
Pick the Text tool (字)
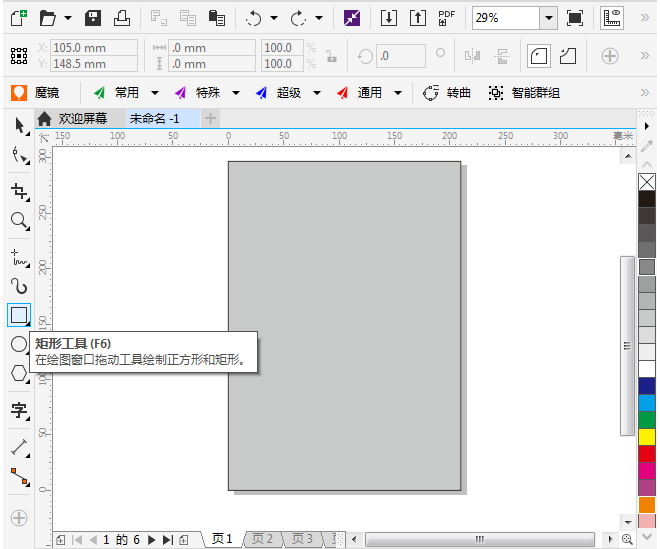tap(19, 410)
